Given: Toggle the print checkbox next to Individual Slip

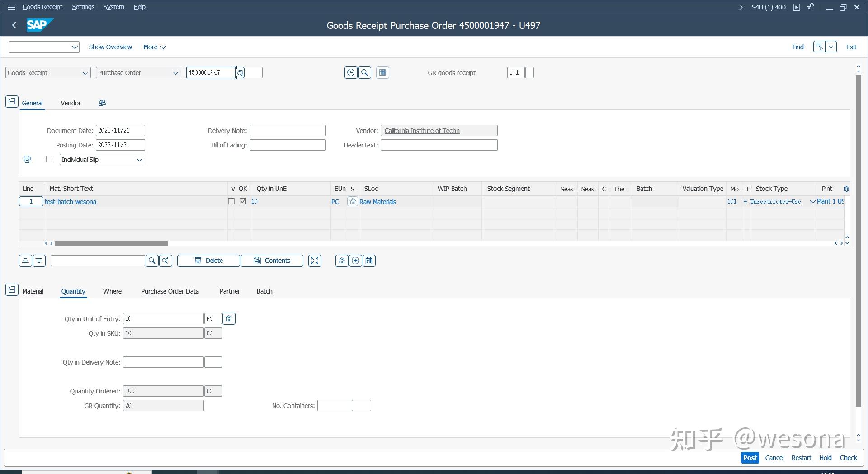Looking at the screenshot, I should coord(49,159).
